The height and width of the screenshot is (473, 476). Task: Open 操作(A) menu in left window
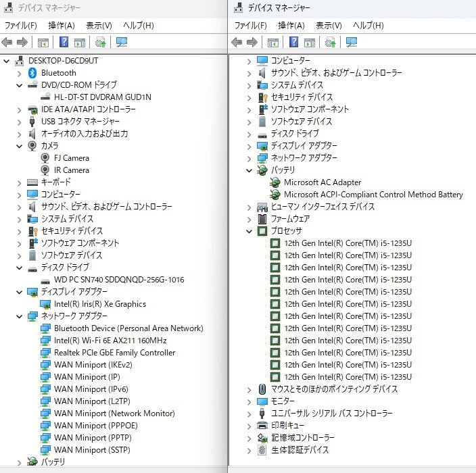tap(62, 25)
